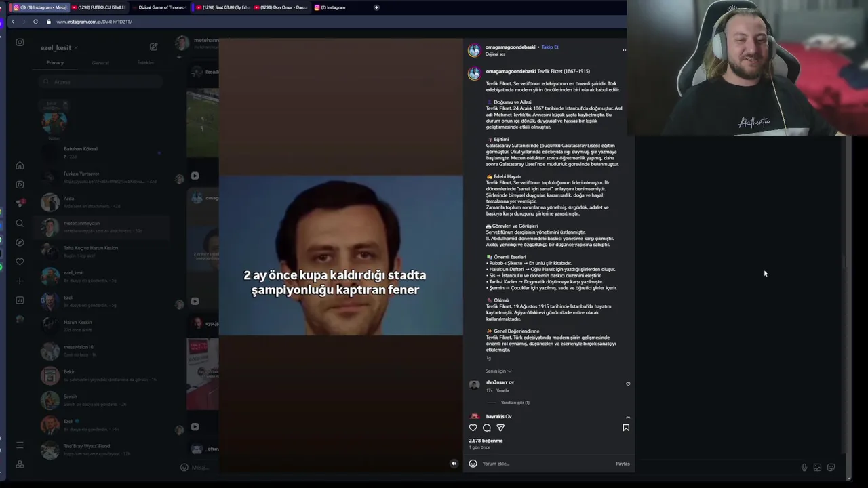Click the video frame with Fener caption
The image size is (868, 488).
click(341, 256)
